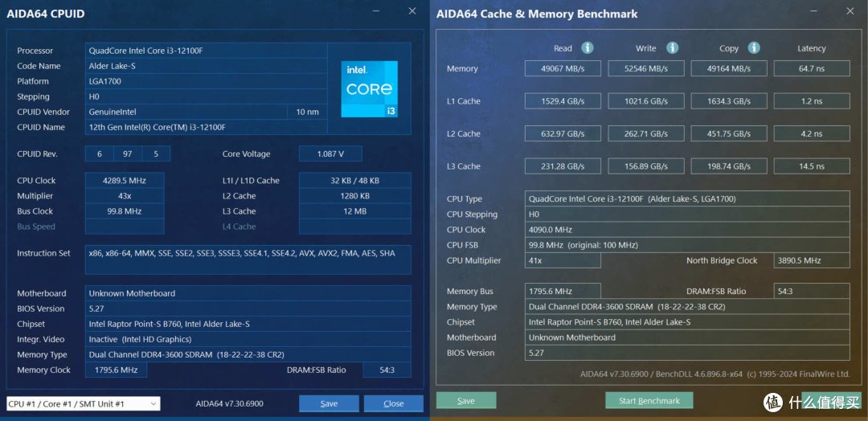Click CPU FSB value with original 100 MHz
The image size is (868, 421).
click(687, 245)
